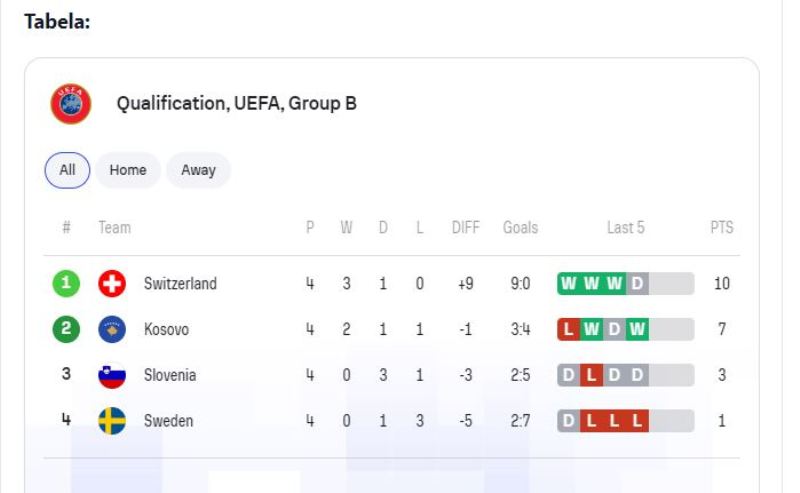Click the Qualification, UEFA, Group B title
The image size is (800, 493).
[x=237, y=103]
